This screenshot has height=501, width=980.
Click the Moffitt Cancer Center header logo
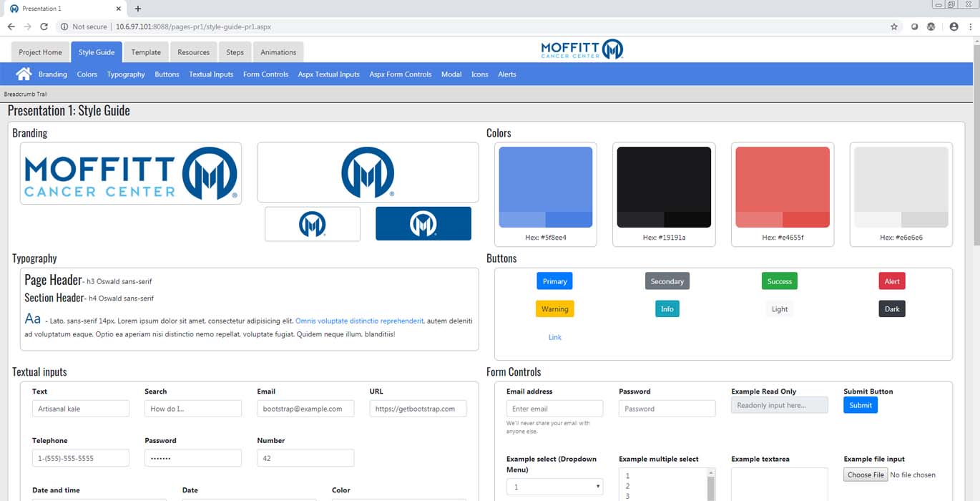coord(582,49)
